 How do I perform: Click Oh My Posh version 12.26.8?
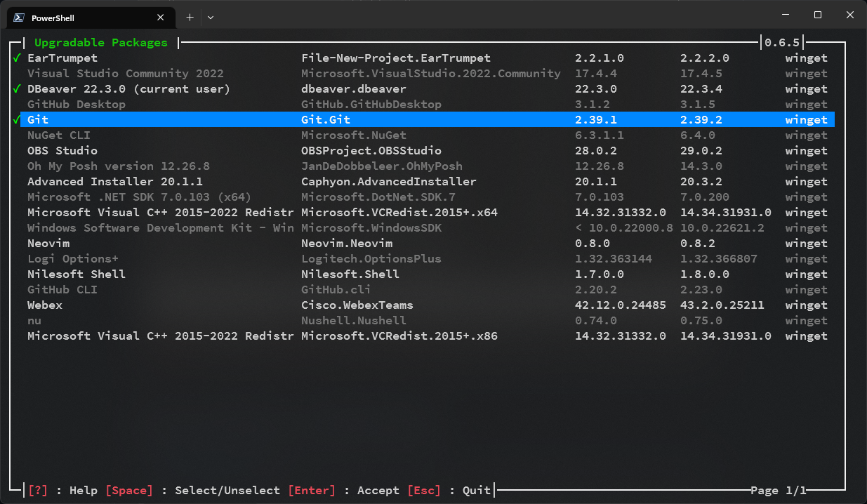[119, 166]
